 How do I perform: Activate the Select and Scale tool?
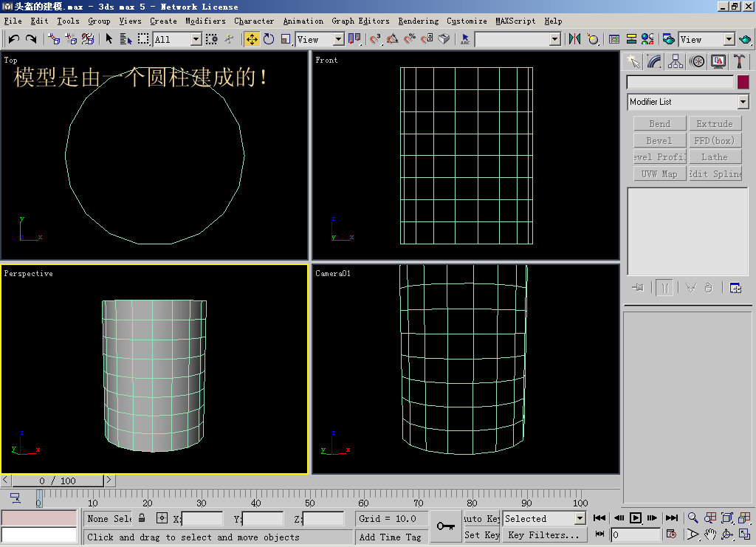(286, 39)
